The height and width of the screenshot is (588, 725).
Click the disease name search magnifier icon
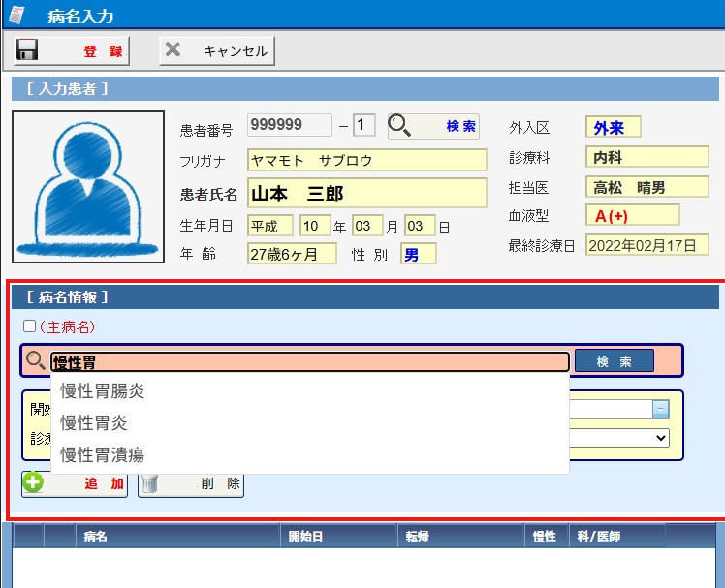36,361
